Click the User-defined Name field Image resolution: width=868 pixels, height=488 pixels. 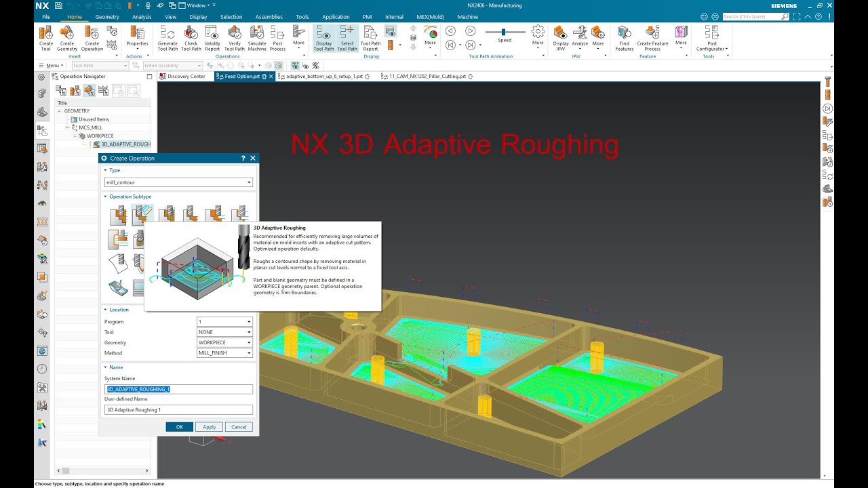click(x=178, y=410)
